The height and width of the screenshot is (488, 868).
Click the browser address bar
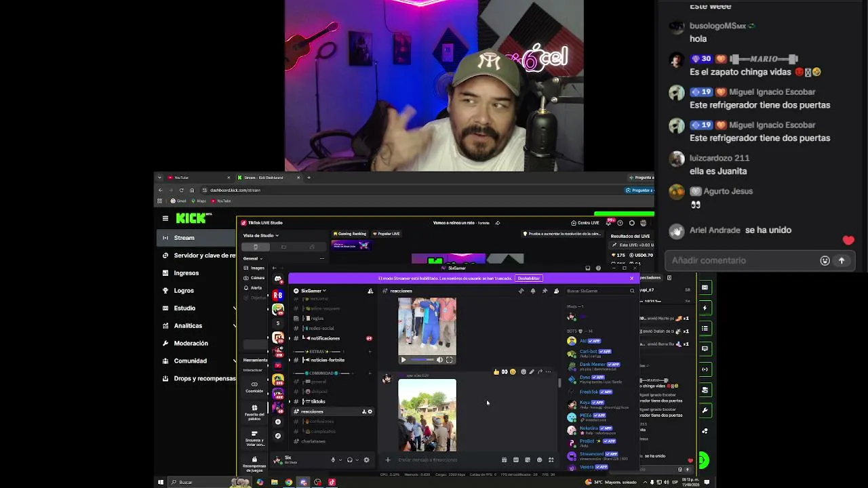pos(407,190)
